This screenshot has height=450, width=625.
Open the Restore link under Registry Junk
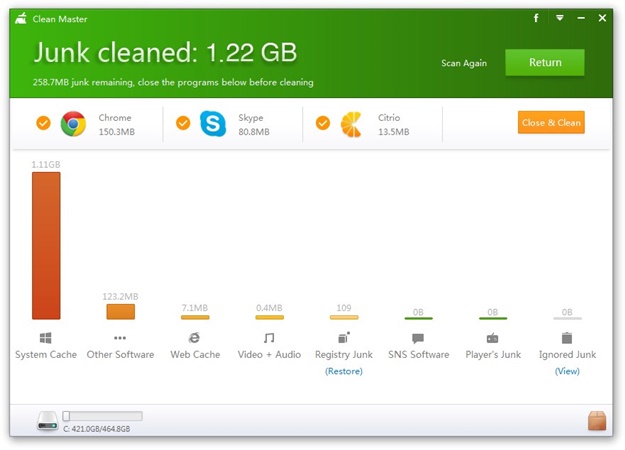click(x=344, y=371)
